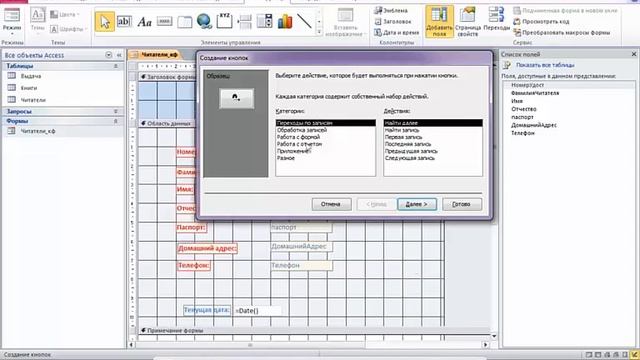Click the Отмена button in wizard
Viewport: 640px width, 360px height.
point(331,204)
